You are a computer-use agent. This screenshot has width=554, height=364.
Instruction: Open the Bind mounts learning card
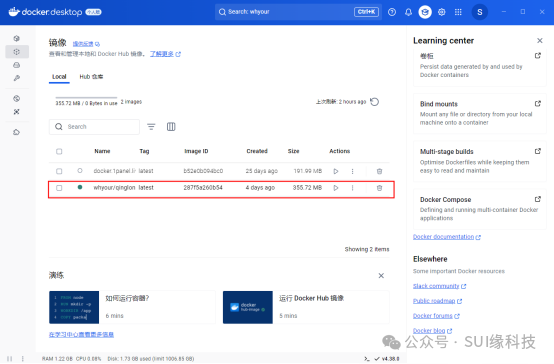[479, 113]
